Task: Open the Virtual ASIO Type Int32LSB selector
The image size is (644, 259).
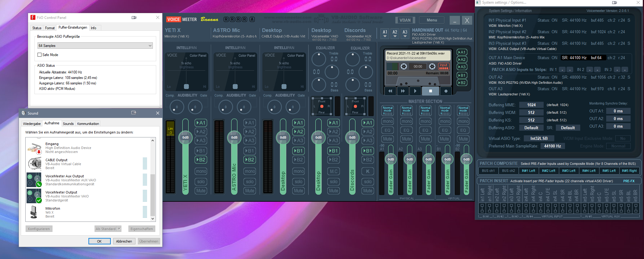Action: pyautogui.click(x=539, y=138)
